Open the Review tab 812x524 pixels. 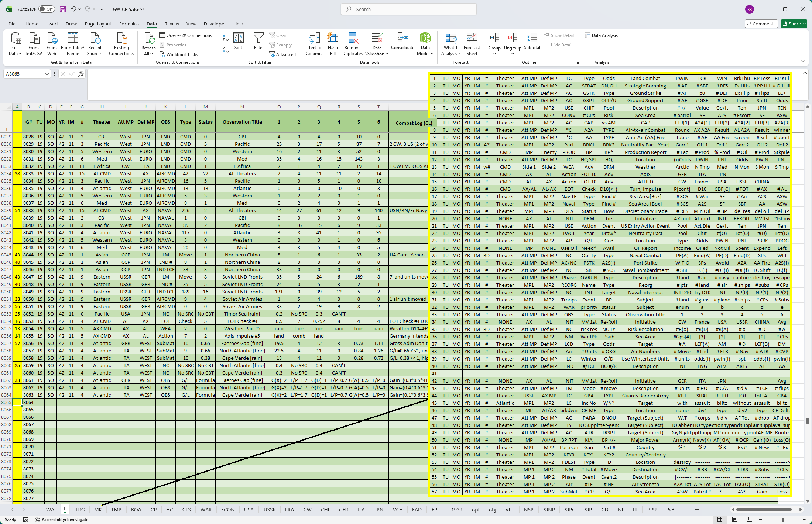coord(171,24)
